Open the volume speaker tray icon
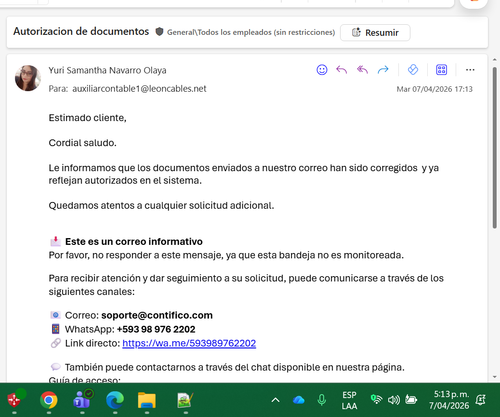 (x=394, y=400)
